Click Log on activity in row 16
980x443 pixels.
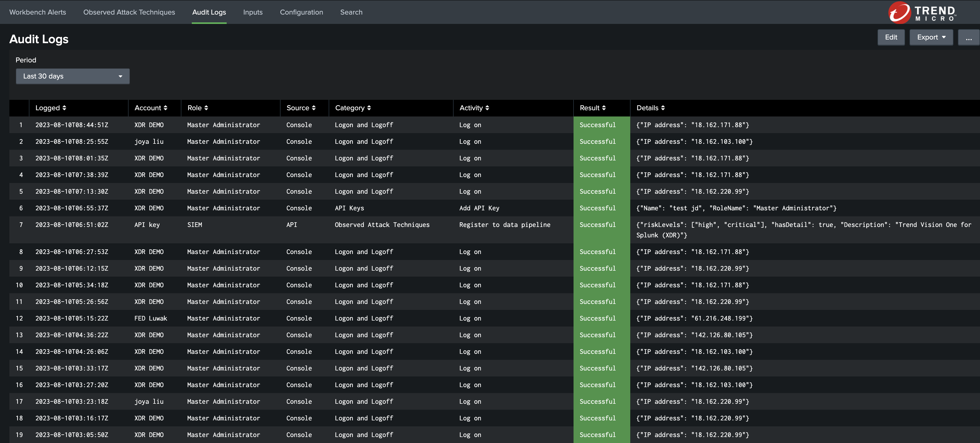470,385
